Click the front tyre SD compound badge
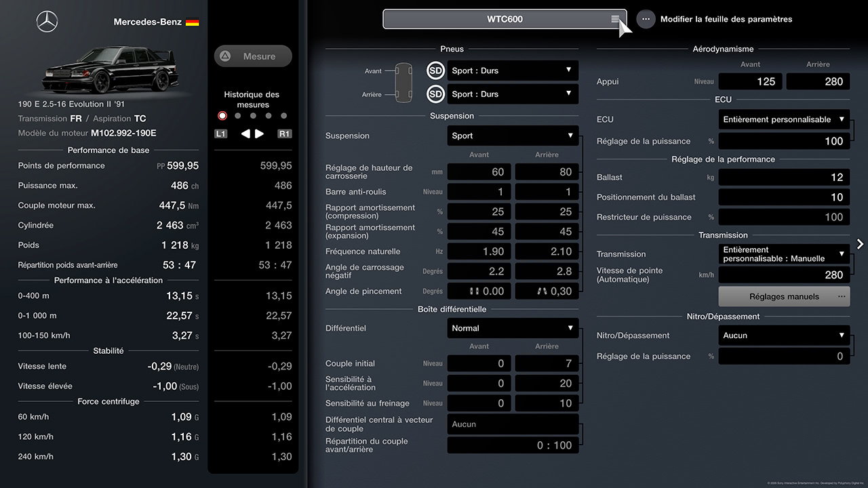 pyautogui.click(x=436, y=70)
